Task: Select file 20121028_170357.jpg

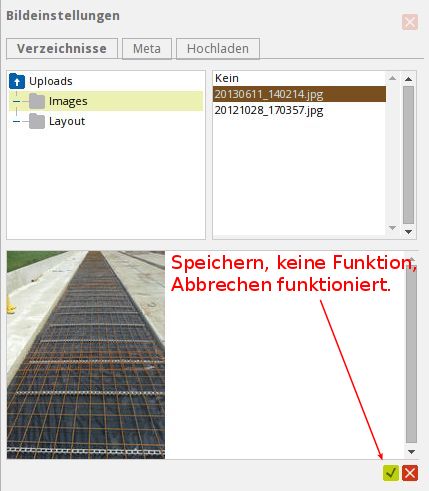Action: click(299, 110)
